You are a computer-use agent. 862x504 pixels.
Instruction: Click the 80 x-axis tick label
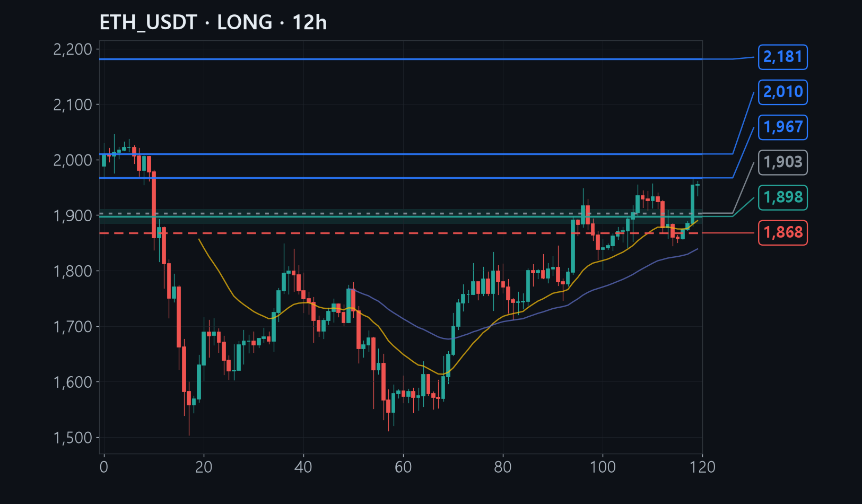pos(503,467)
